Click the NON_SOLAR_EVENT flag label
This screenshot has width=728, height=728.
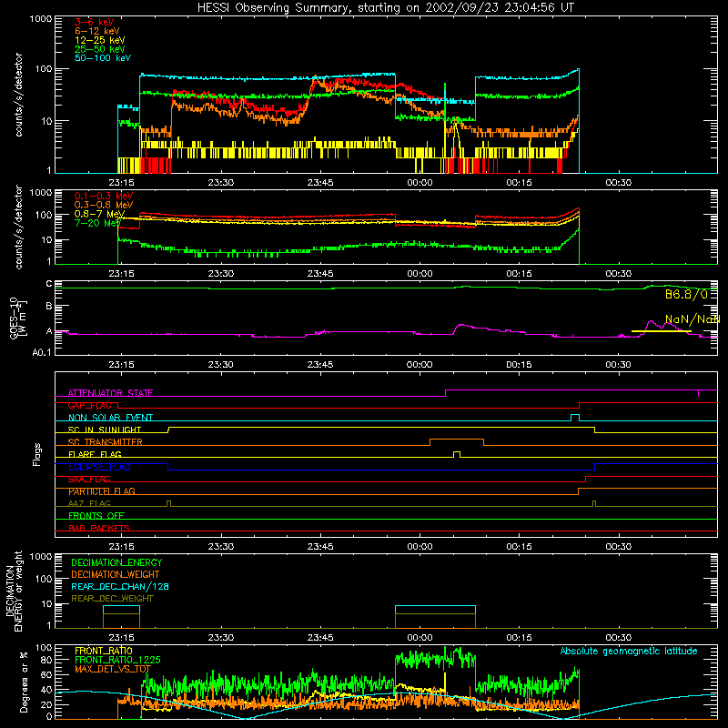pyautogui.click(x=110, y=418)
